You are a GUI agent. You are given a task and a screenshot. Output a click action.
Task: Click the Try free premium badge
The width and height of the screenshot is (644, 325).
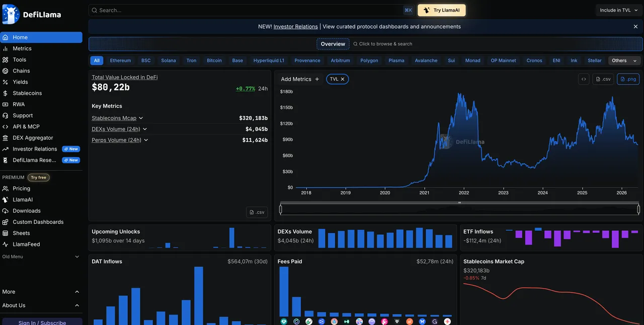point(38,177)
